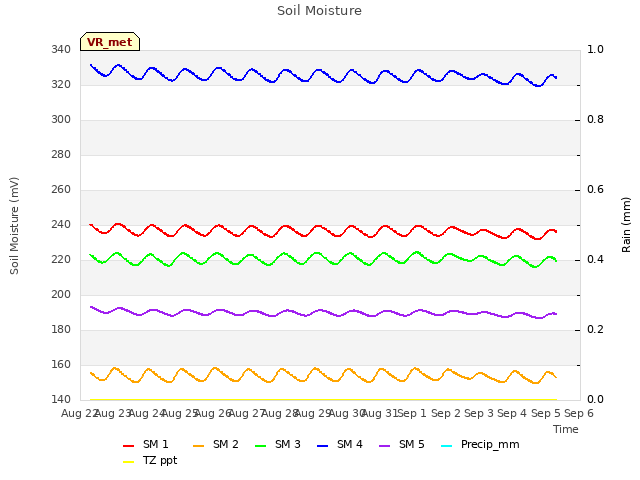Click the SM 2 legend entry
Image resolution: width=640 pixels, height=480 pixels.
point(216,444)
